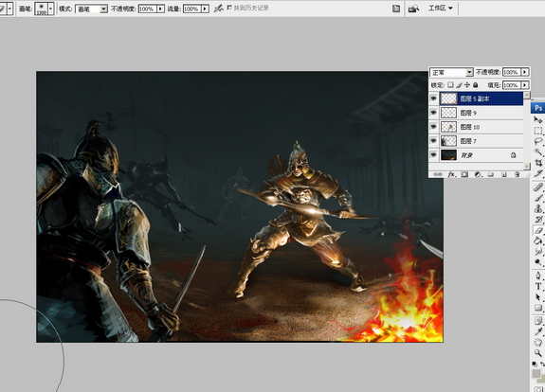Image resolution: width=545 pixels, height=392 pixels.
Task: Select the Magic Wand tool
Action: [538, 151]
